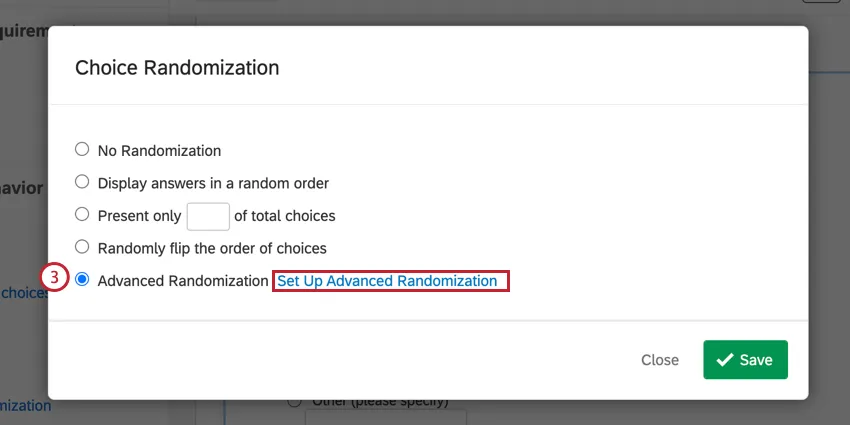Open Set Up Advanced Randomization link
The height and width of the screenshot is (425, 850).
387,281
